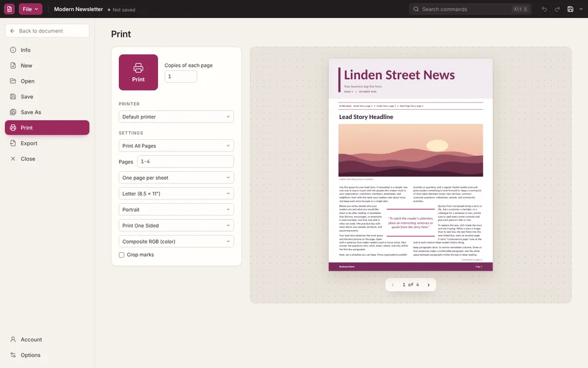The height and width of the screenshot is (368, 588).
Task: Open the New document section
Action: (x=47, y=66)
